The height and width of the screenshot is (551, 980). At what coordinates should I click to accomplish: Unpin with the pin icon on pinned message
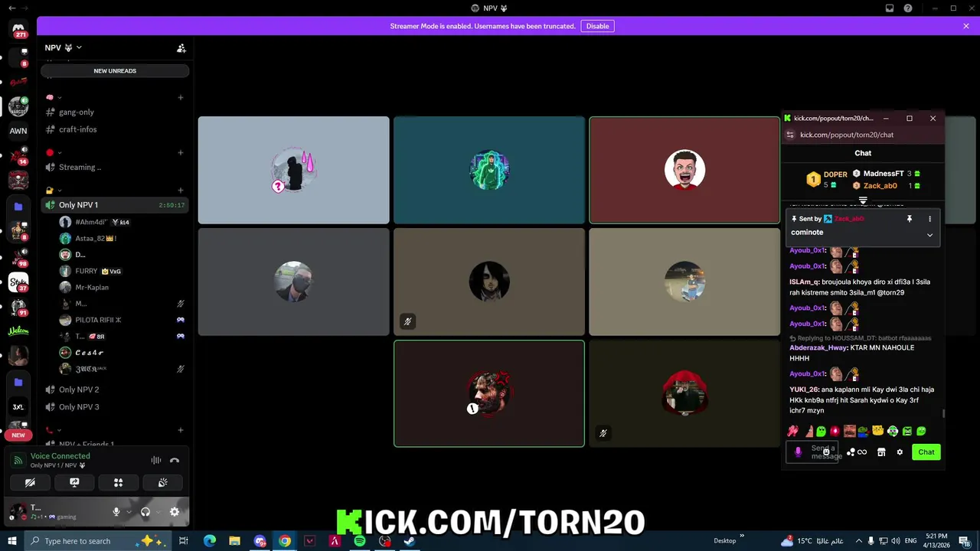[910, 219]
